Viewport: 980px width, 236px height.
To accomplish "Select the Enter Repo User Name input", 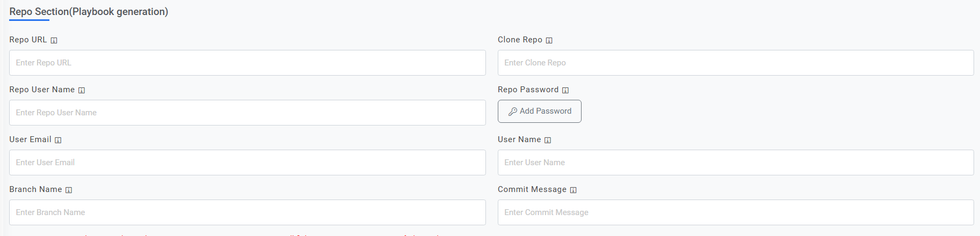I will click(x=247, y=113).
